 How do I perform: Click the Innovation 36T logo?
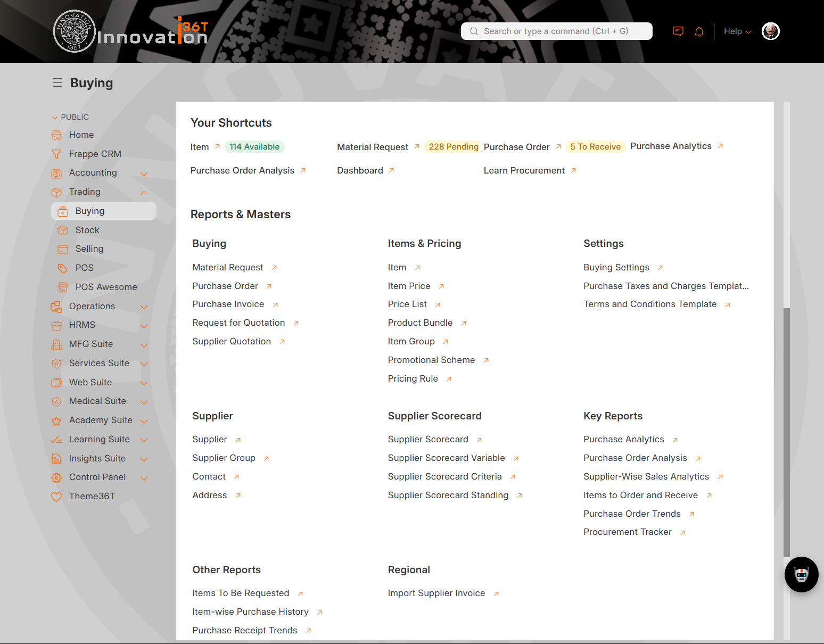pyautogui.click(x=131, y=31)
